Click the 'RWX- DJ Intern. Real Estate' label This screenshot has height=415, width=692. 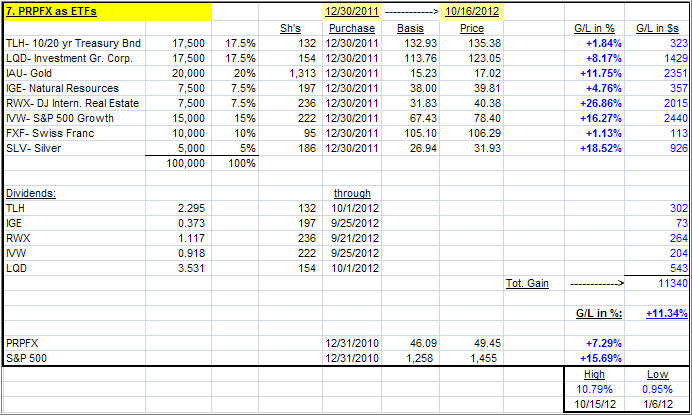point(72,103)
